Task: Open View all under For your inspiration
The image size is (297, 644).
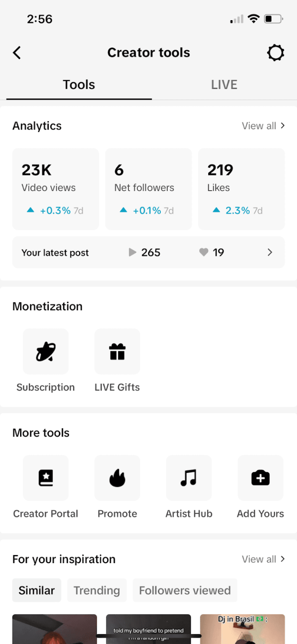Action: point(263,559)
